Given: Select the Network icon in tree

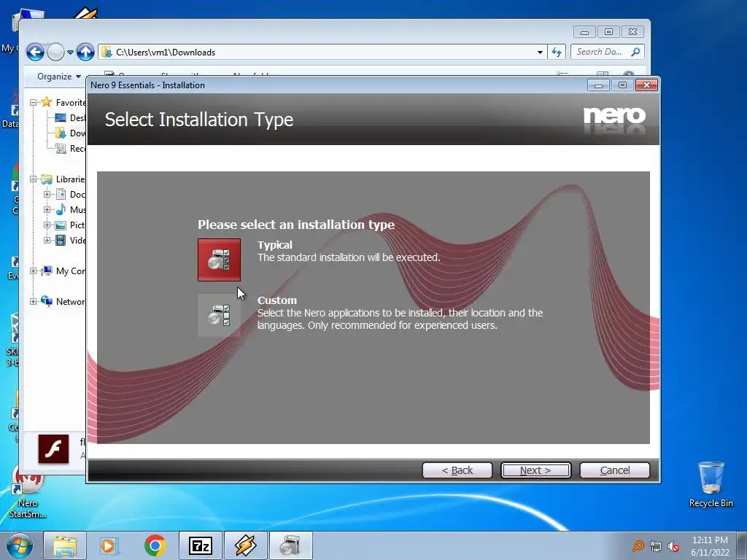Looking at the screenshot, I should (46, 301).
